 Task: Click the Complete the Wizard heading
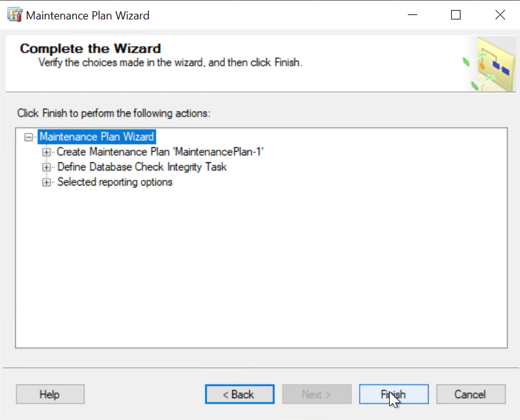pyautogui.click(x=90, y=48)
